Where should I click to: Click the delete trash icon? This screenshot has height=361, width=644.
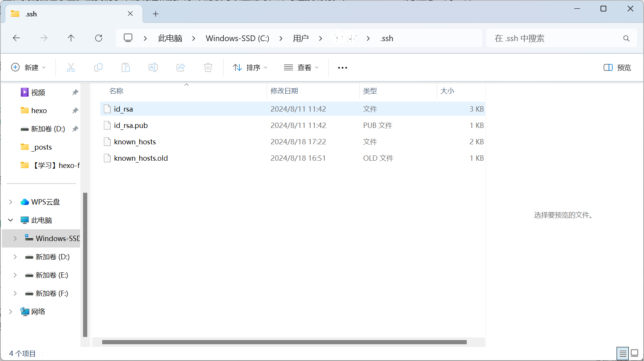tap(208, 67)
